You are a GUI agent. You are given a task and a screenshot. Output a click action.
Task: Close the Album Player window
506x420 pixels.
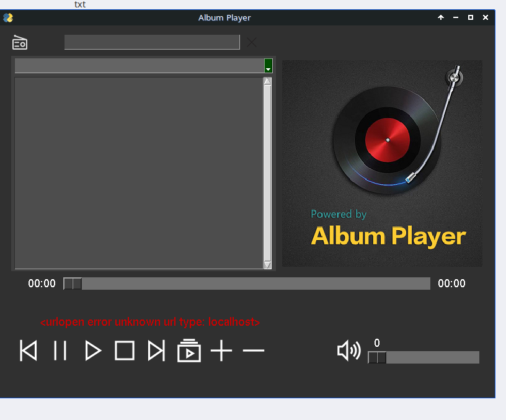[486, 17]
